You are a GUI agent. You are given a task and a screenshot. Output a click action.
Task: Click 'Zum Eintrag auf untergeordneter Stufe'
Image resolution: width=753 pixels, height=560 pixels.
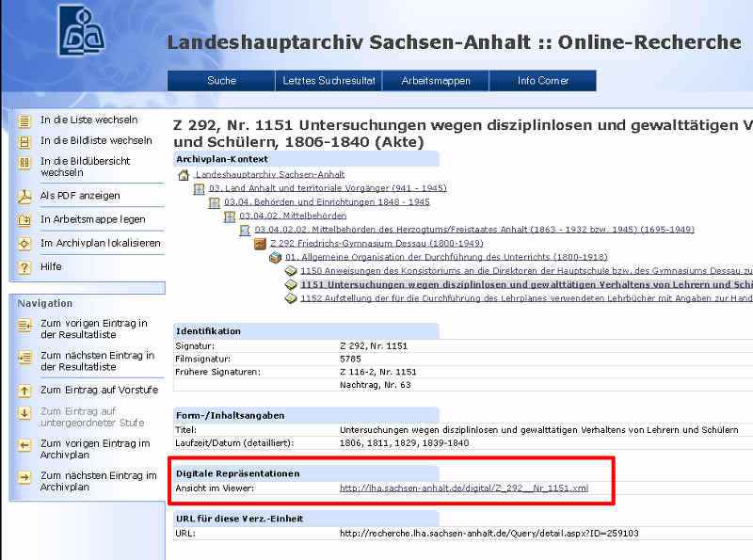point(92,417)
